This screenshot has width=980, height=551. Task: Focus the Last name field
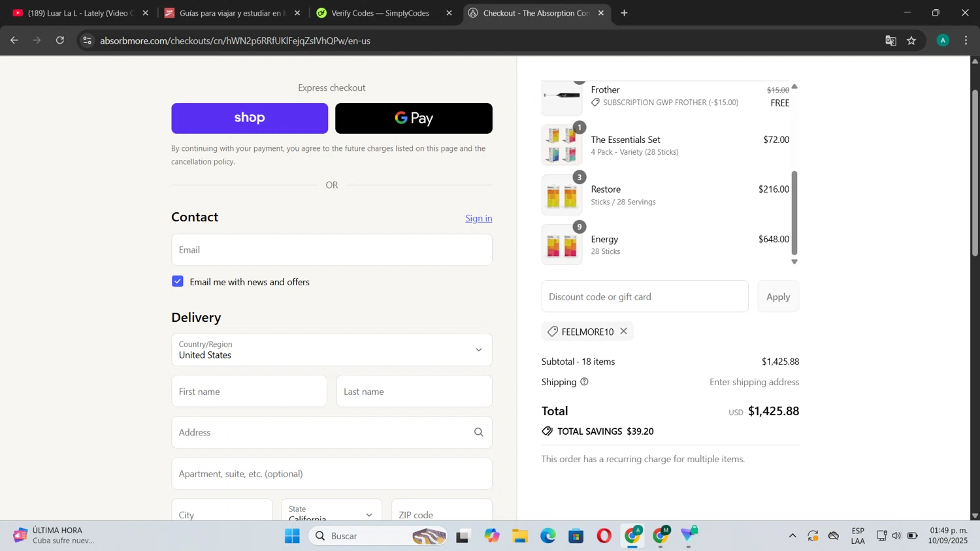click(x=414, y=391)
